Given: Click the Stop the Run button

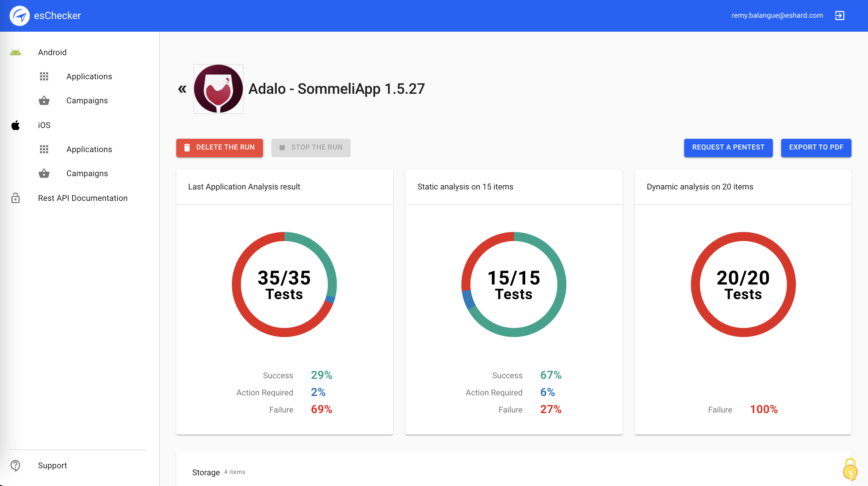Looking at the screenshot, I should click(311, 148).
